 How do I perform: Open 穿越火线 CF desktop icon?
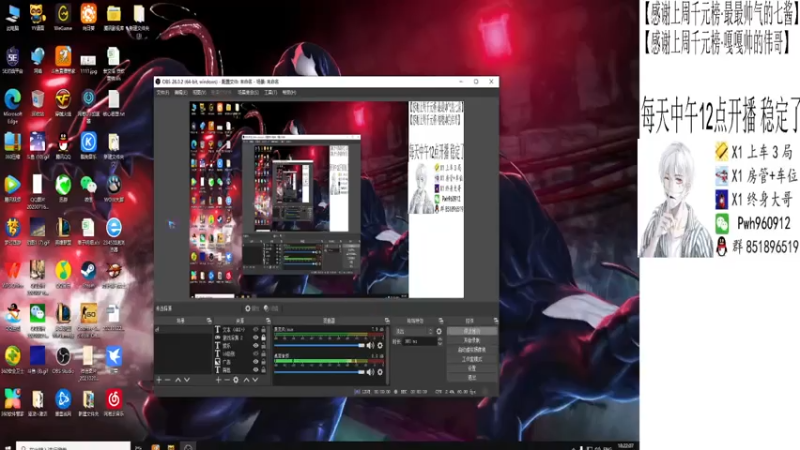[x=63, y=102]
